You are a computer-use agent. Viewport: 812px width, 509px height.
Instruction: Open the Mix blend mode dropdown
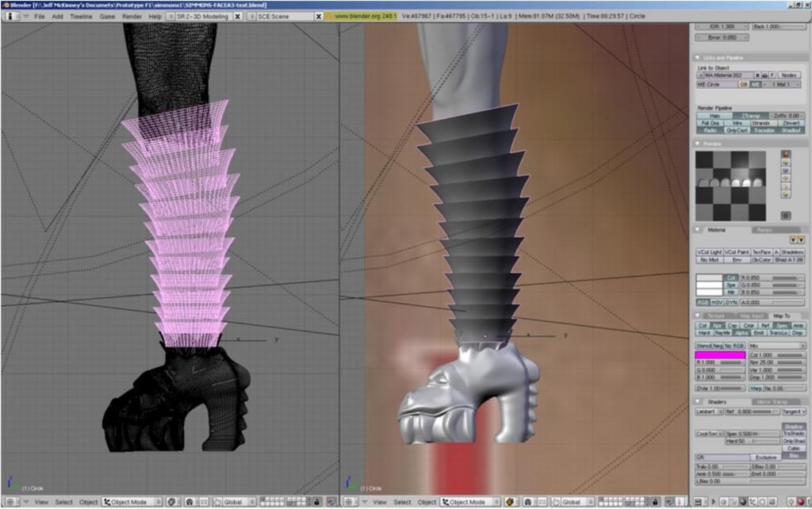point(777,346)
